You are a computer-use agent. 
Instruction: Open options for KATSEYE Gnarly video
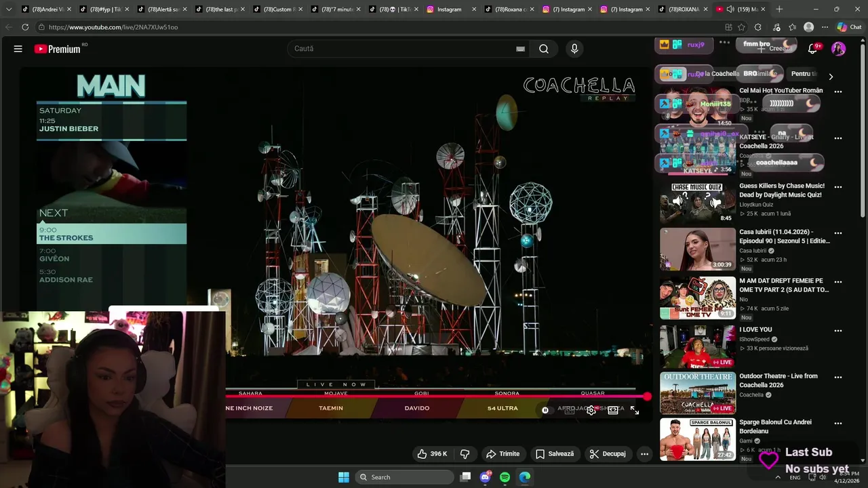pos(838,138)
